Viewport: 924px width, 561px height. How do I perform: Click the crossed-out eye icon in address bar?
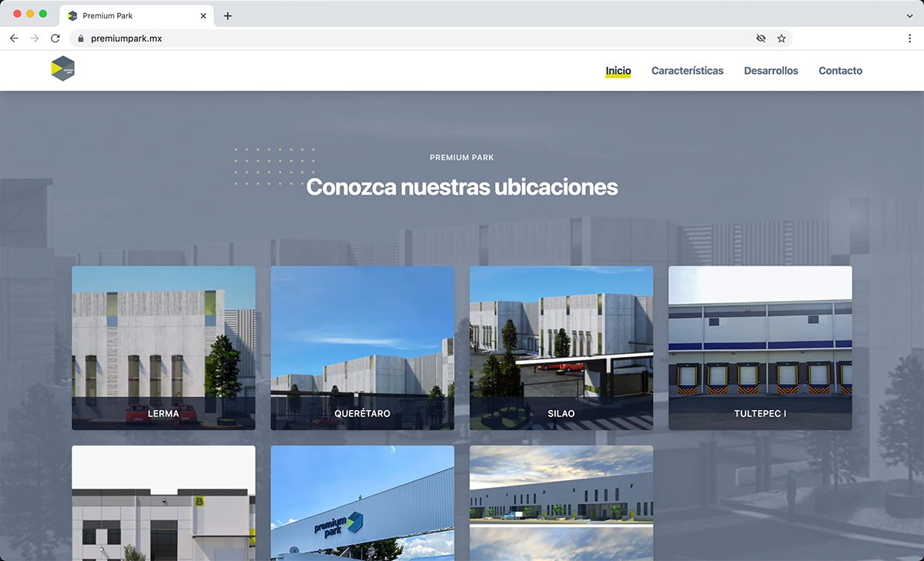click(761, 38)
